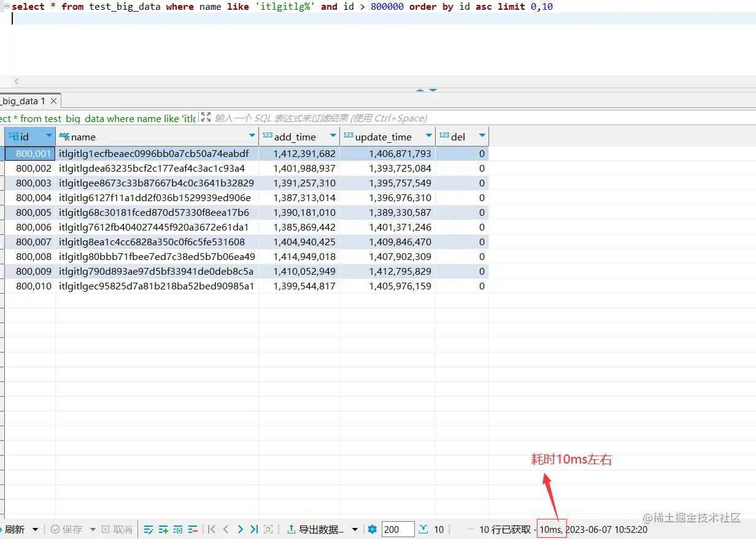Select cell with id 800,002
The height and width of the screenshot is (539, 756).
(x=31, y=168)
